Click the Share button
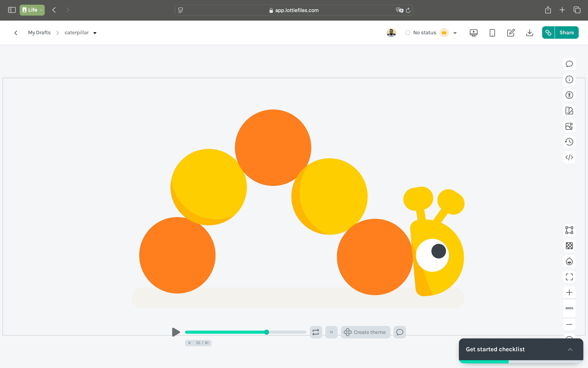588x368 pixels. 567,33
